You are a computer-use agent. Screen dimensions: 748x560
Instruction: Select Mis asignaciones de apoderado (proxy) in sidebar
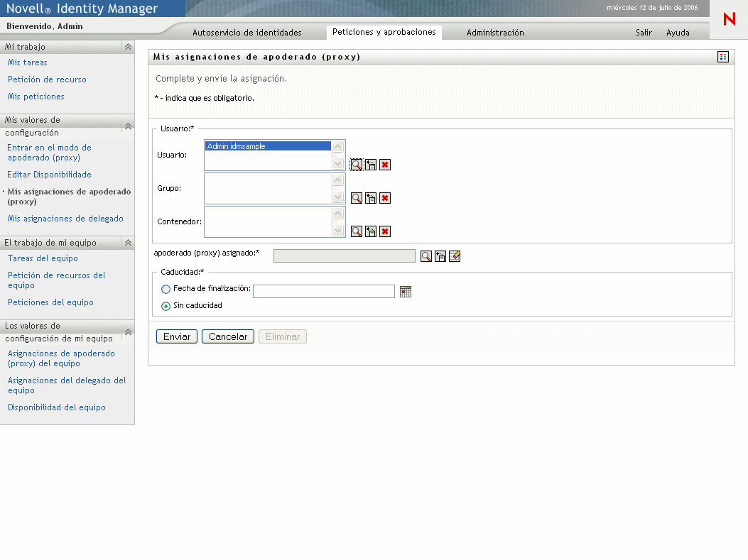69,197
